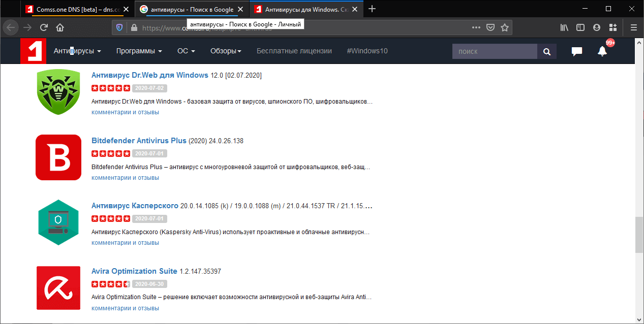Toggle bookmark star for this page
The height and width of the screenshot is (324, 644).
[x=505, y=28]
